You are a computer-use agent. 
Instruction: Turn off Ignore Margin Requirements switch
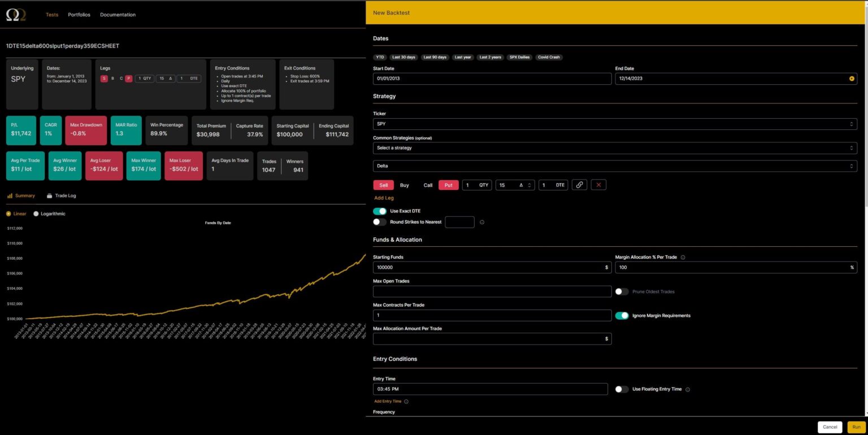coord(622,316)
